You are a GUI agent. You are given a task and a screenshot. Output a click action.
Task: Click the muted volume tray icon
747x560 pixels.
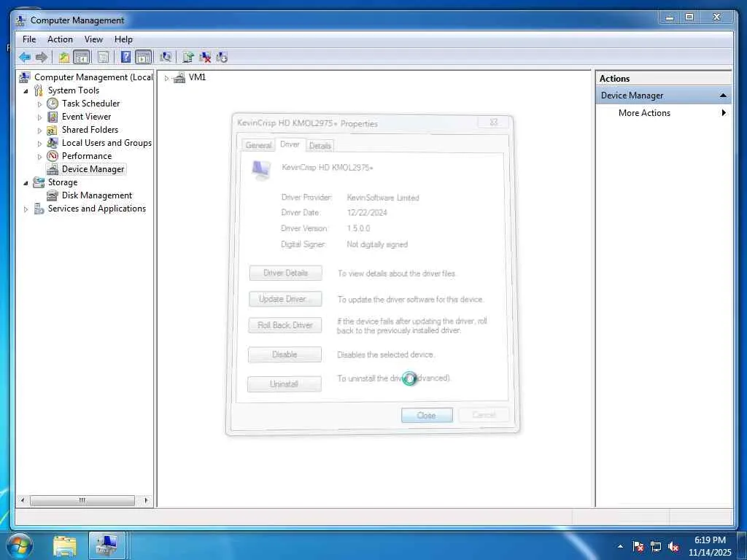pyautogui.click(x=673, y=546)
